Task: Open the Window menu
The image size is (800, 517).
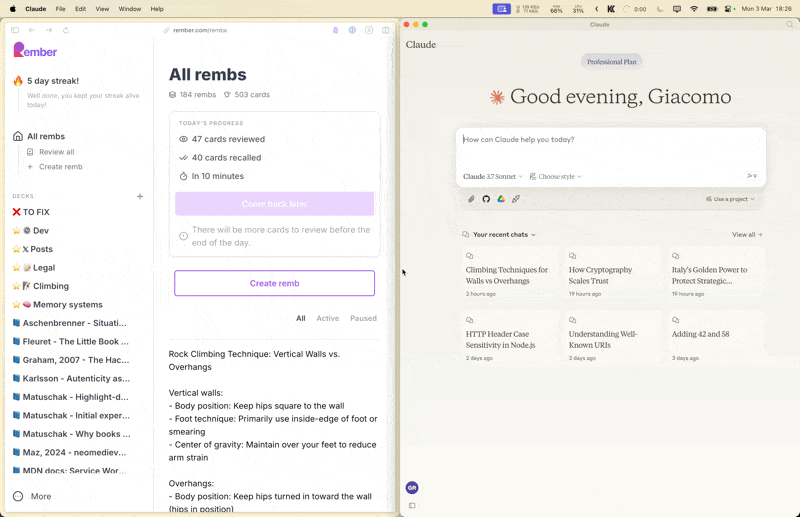Action: [x=130, y=9]
